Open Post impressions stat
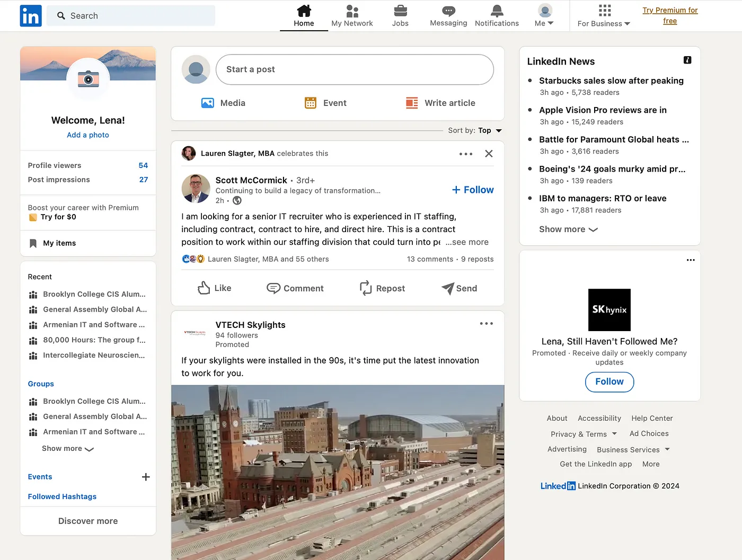742x560 pixels. (88, 180)
